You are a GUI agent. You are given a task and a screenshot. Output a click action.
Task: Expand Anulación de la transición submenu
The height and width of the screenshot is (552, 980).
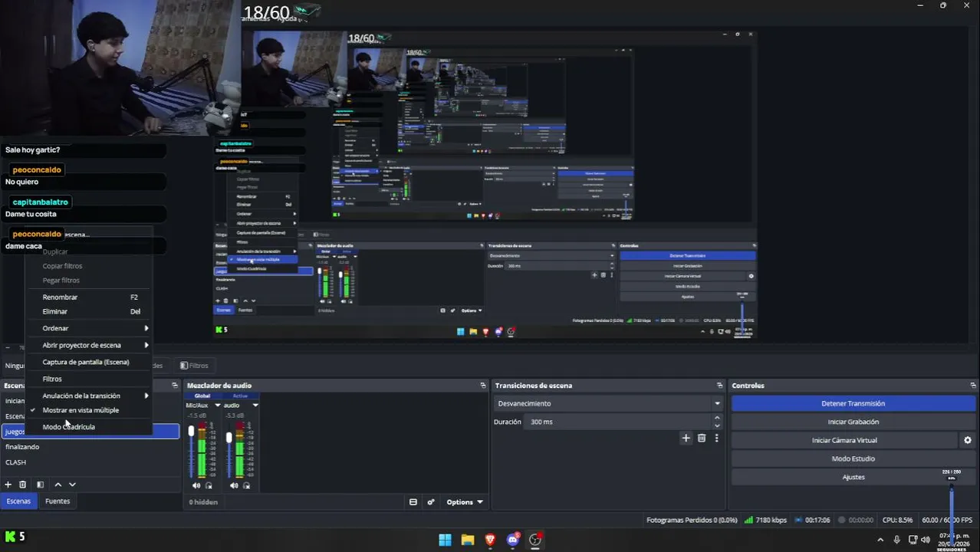(x=88, y=396)
